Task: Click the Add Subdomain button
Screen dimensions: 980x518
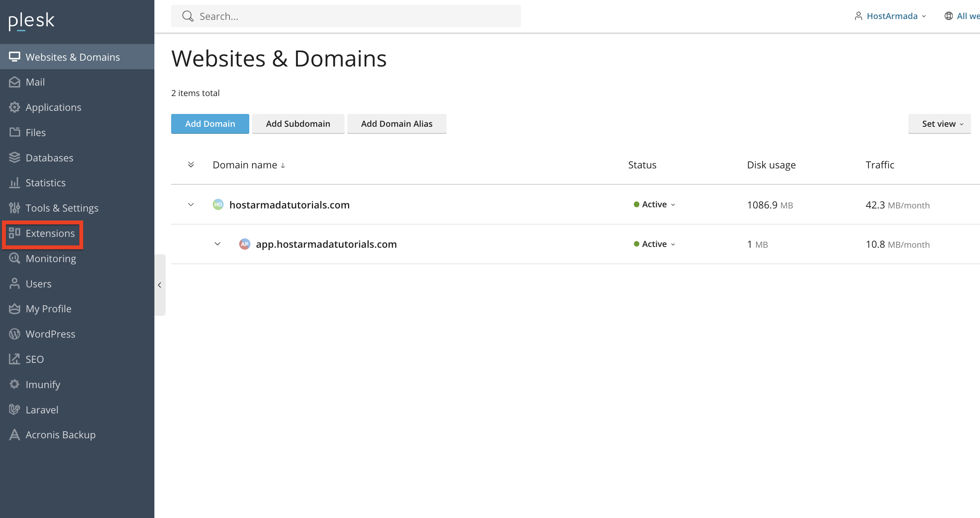Action: click(x=298, y=124)
